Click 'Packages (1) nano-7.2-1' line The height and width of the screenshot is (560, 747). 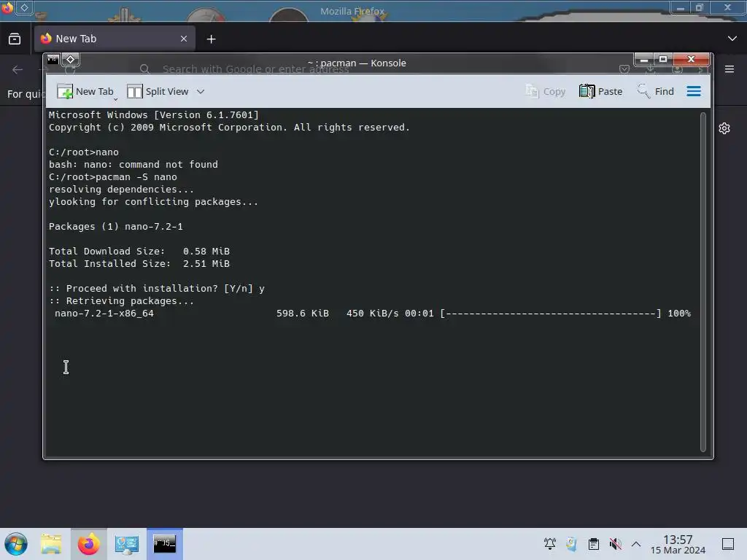(x=116, y=227)
